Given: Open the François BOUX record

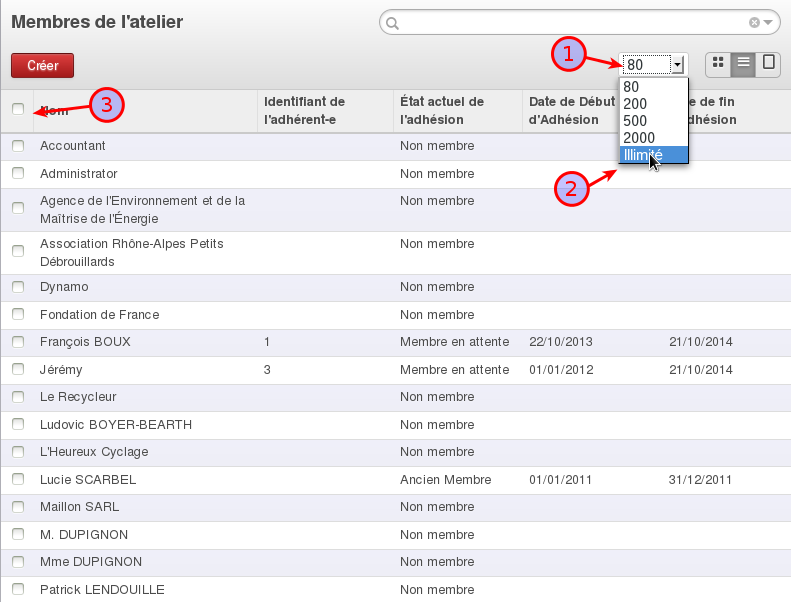Looking at the screenshot, I should pos(85,342).
